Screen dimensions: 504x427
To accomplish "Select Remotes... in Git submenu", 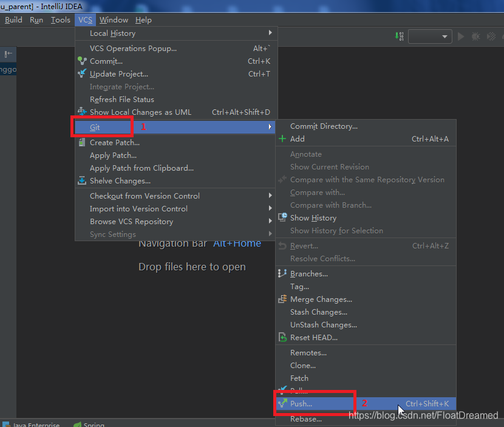I will (366, 353).
